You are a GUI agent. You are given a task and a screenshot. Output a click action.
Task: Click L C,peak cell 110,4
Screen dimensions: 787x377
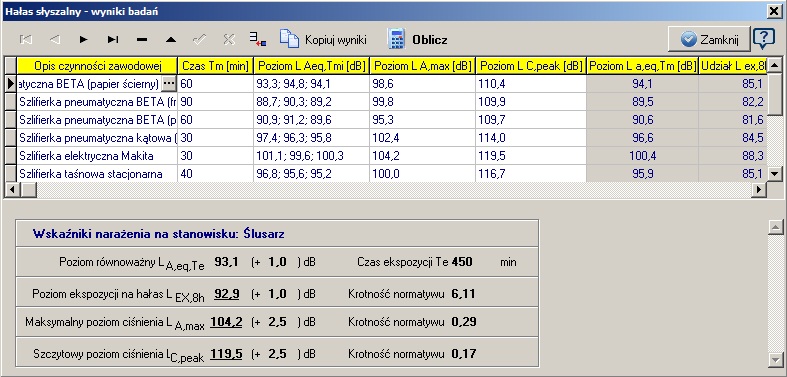pyautogui.click(x=531, y=84)
